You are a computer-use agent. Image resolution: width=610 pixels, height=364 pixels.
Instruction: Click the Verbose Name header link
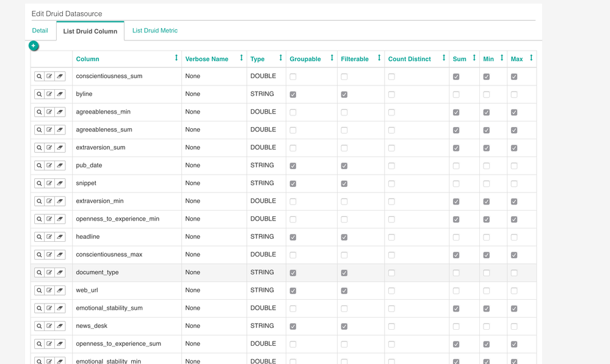click(206, 59)
